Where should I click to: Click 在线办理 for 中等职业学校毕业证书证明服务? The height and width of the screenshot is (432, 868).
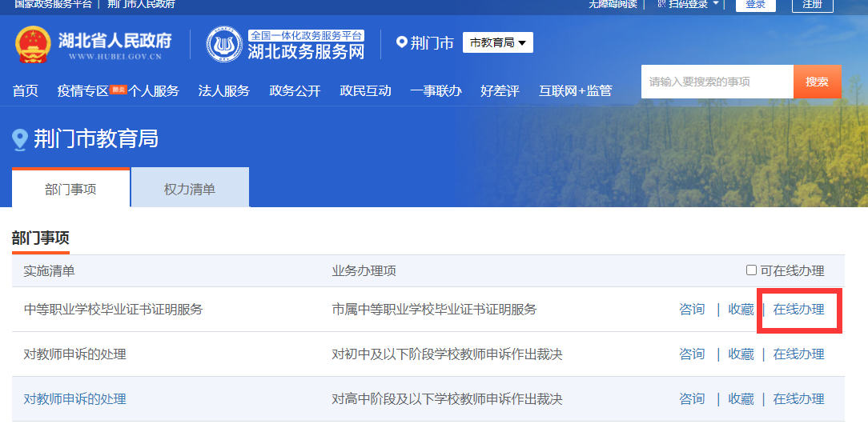point(798,310)
